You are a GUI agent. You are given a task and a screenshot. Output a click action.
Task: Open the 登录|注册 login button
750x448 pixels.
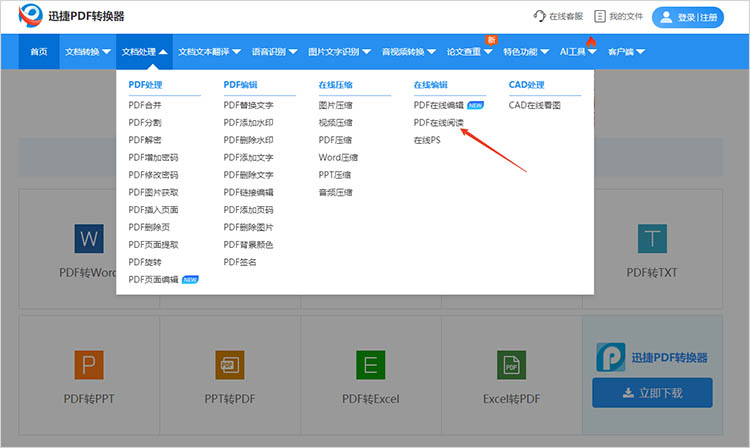click(688, 17)
